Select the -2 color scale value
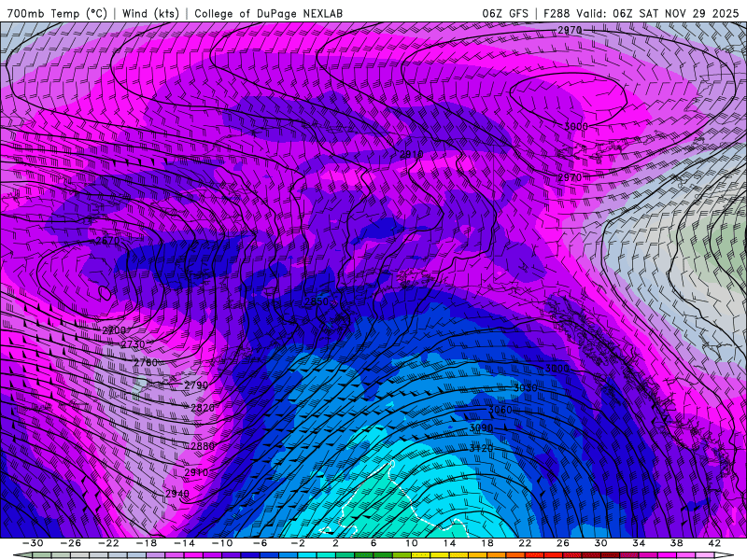 [x=298, y=543]
